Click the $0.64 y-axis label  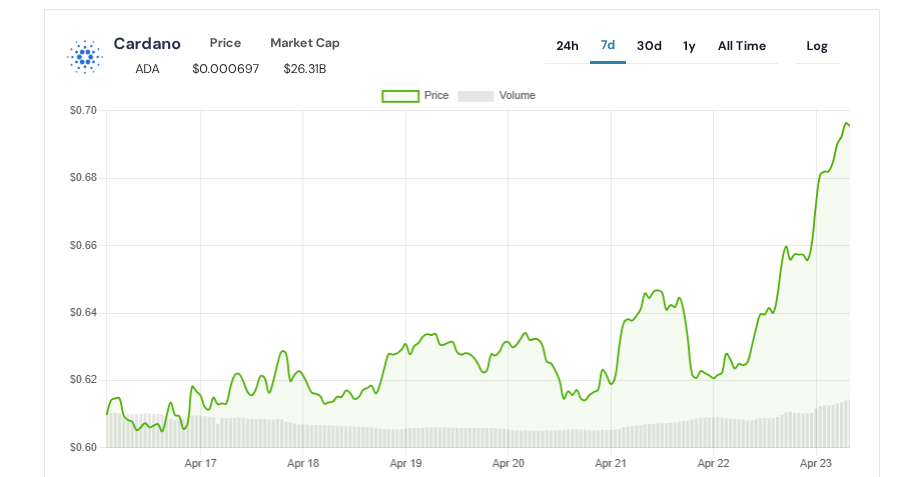pos(83,312)
